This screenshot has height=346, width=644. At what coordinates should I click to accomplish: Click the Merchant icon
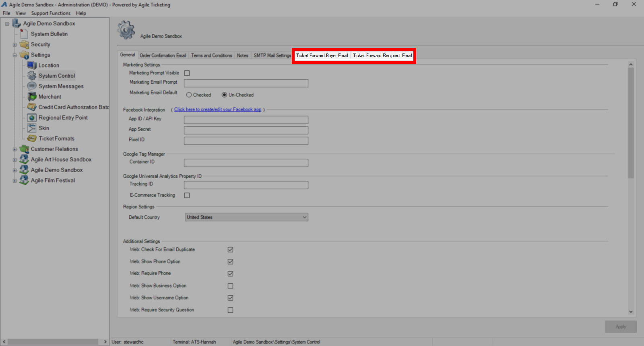32,97
